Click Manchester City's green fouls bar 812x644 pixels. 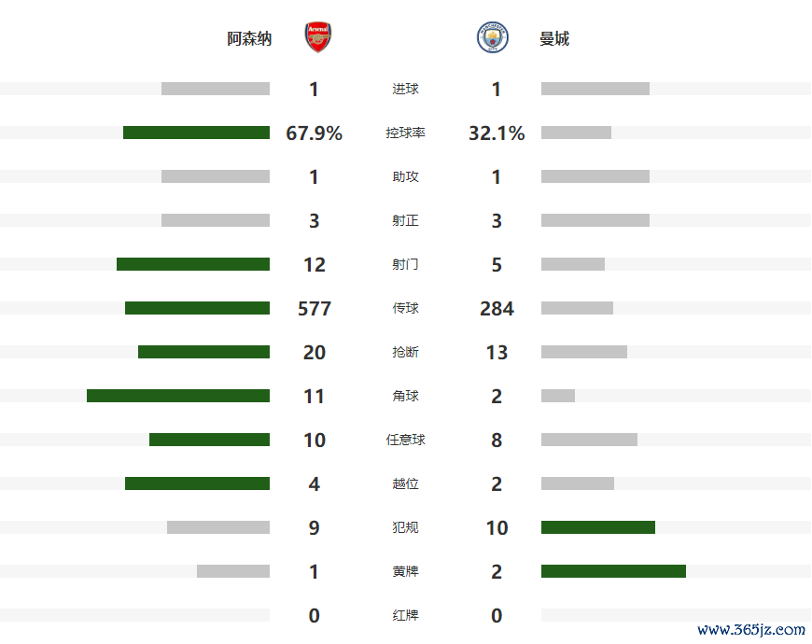(598, 527)
